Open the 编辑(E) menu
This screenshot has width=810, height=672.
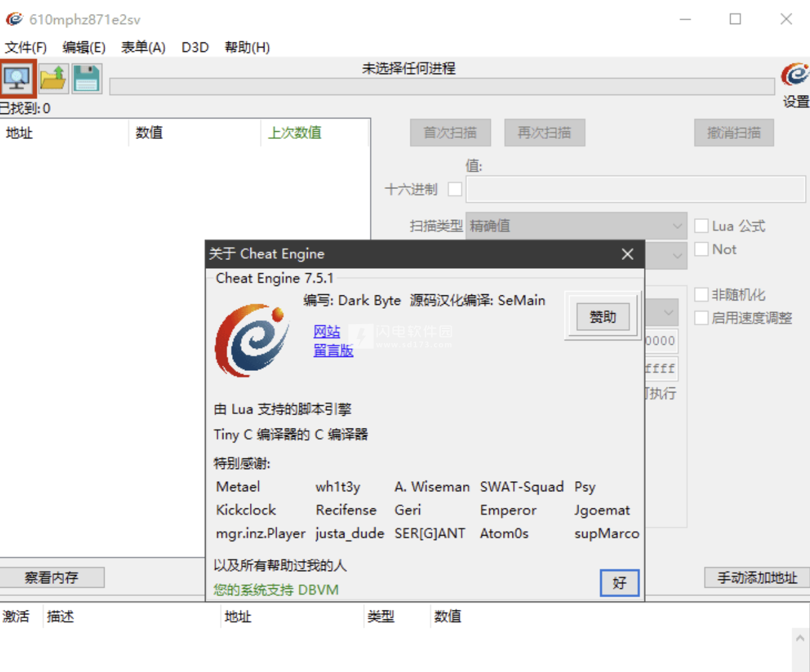84,48
